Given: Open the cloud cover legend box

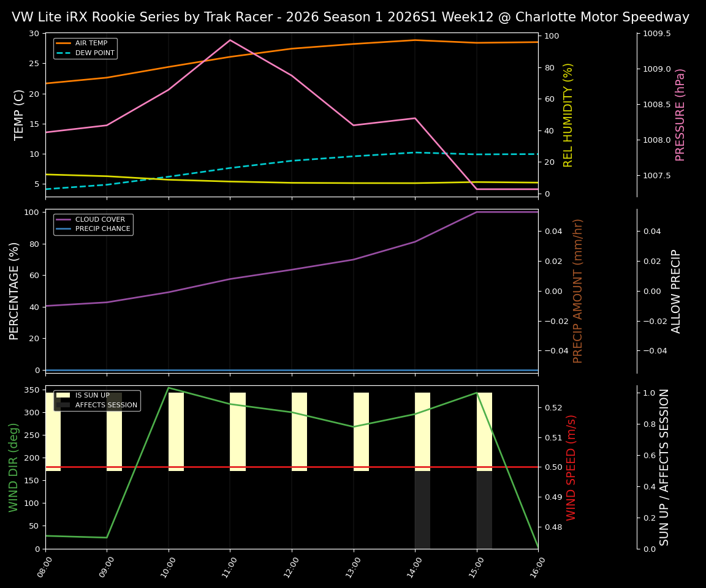Looking at the screenshot, I should (x=93, y=224).
